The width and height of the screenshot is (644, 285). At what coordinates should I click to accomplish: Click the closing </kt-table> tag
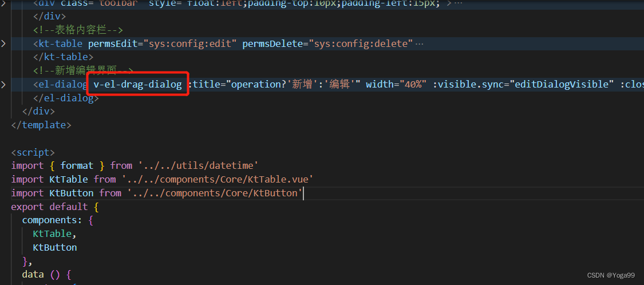point(63,57)
